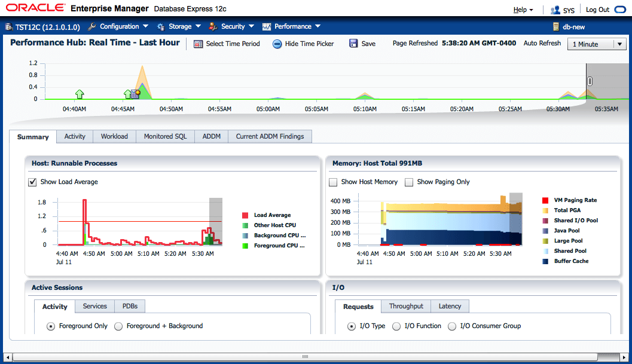
Task: Click the green up arrow near 04:45AM
Action: 127,94
